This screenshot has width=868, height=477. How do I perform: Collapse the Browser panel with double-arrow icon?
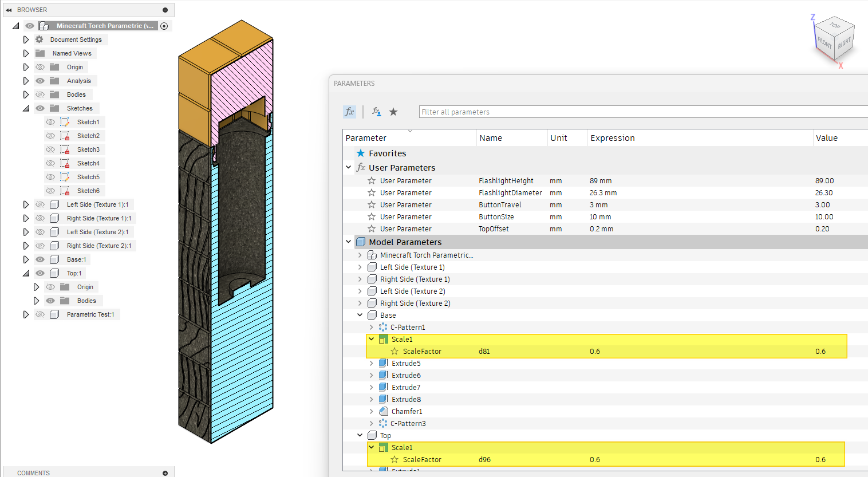tap(9, 10)
